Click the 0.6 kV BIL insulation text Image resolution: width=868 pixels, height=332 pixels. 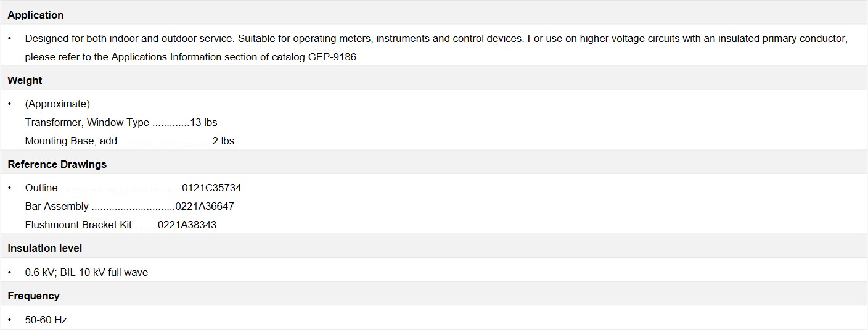point(86,272)
